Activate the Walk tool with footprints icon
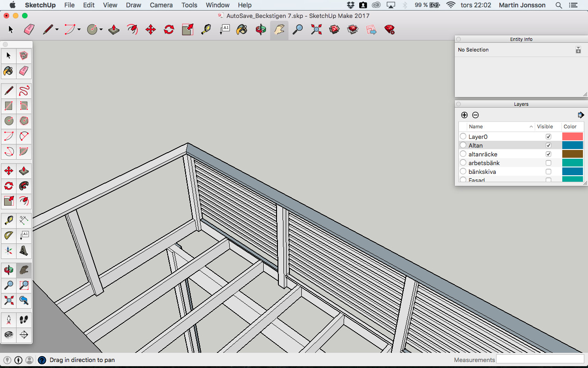The image size is (588, 368). pyautogui.click(x=24, y=320)
